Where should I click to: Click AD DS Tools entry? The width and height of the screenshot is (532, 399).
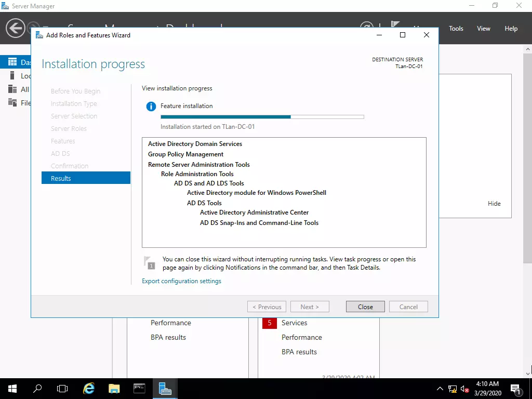[x=204, y=203]
